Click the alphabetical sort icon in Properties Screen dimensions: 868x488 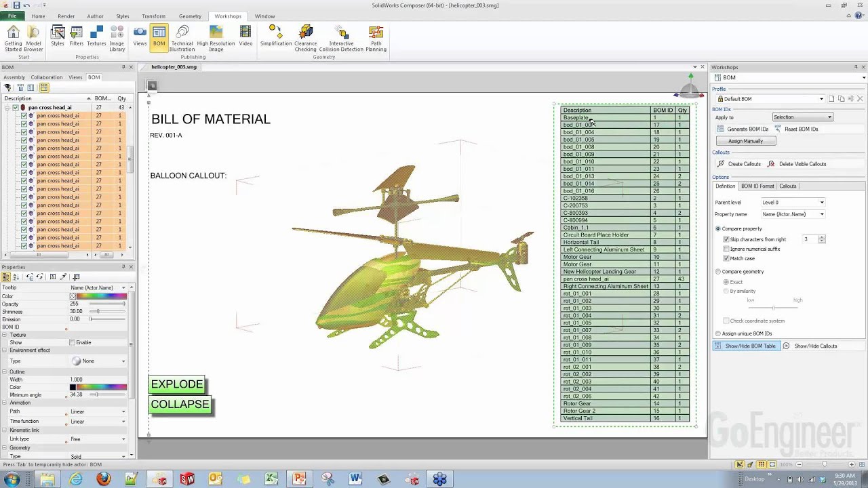point(16,277)
